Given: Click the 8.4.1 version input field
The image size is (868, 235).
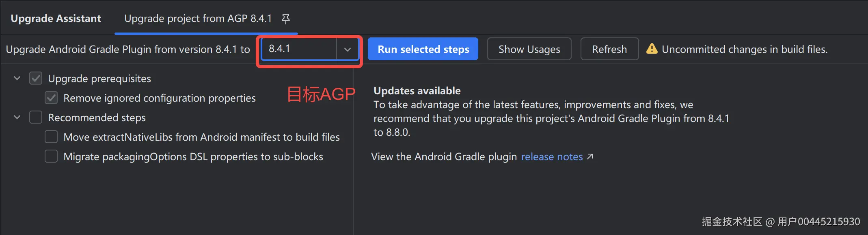Looking at the screenshot, I should [299, 49].
